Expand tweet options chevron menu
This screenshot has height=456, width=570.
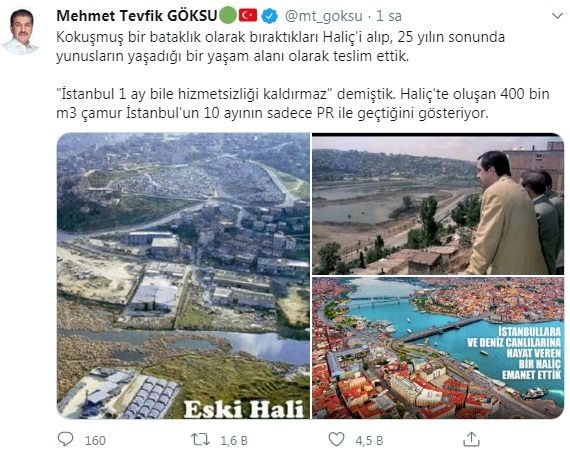(557, 16)
